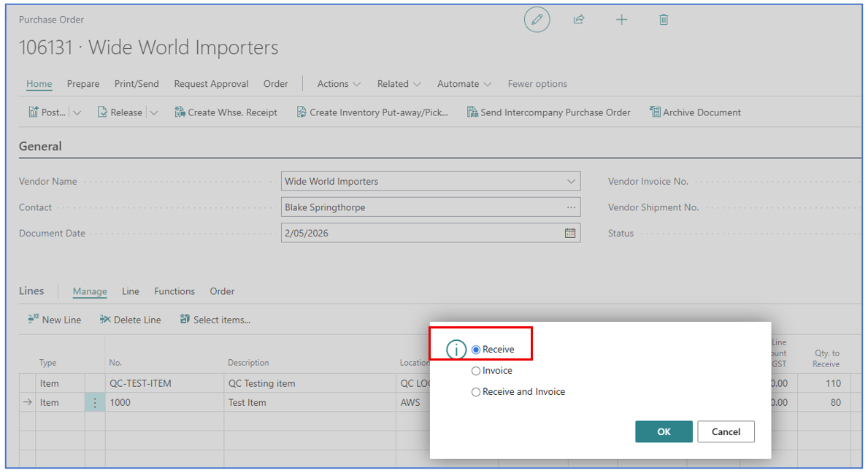The height and width of the screenshot is (473, 868).
Task: Select the Receive radio option
Action: (476, 350)
